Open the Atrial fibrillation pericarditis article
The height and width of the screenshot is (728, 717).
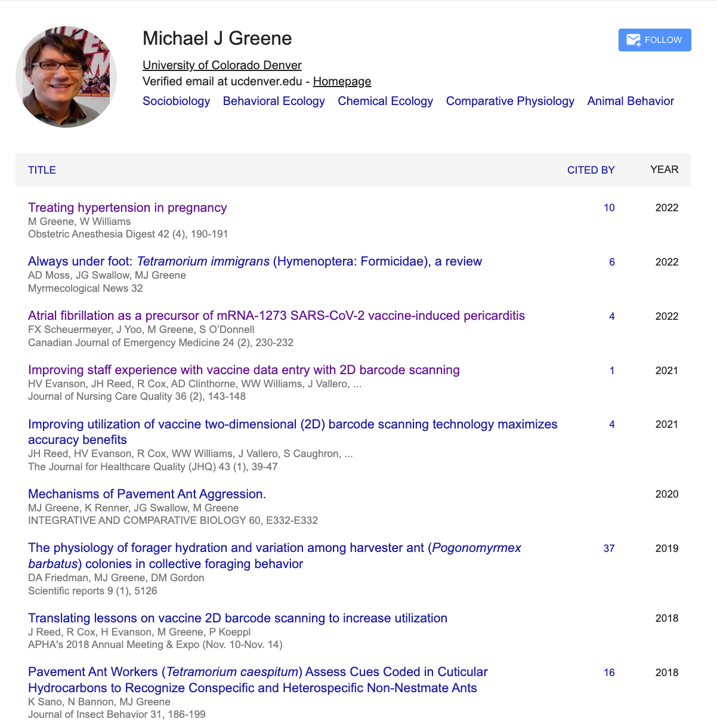[x=276, y=316]
